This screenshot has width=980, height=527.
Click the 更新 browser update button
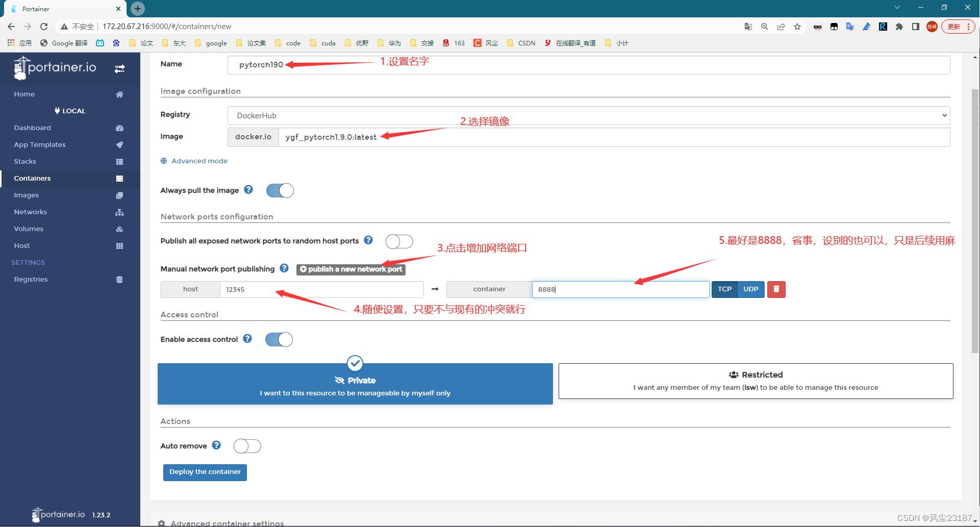pyautogui.click(x=958, y=27)
